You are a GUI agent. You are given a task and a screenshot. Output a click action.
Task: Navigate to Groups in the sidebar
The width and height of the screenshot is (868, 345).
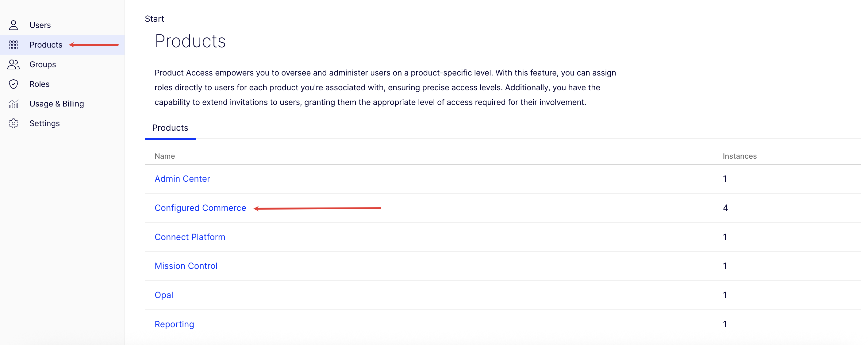click(42, 64)
